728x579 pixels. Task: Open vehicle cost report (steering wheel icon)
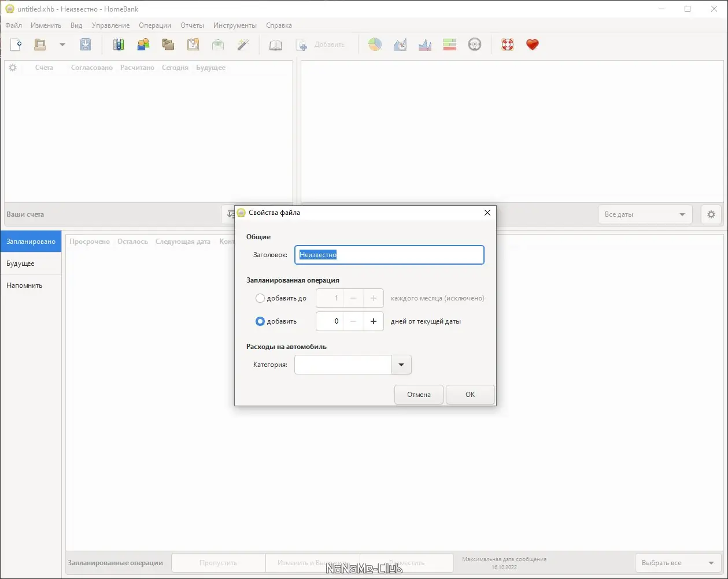coord(475,44)
